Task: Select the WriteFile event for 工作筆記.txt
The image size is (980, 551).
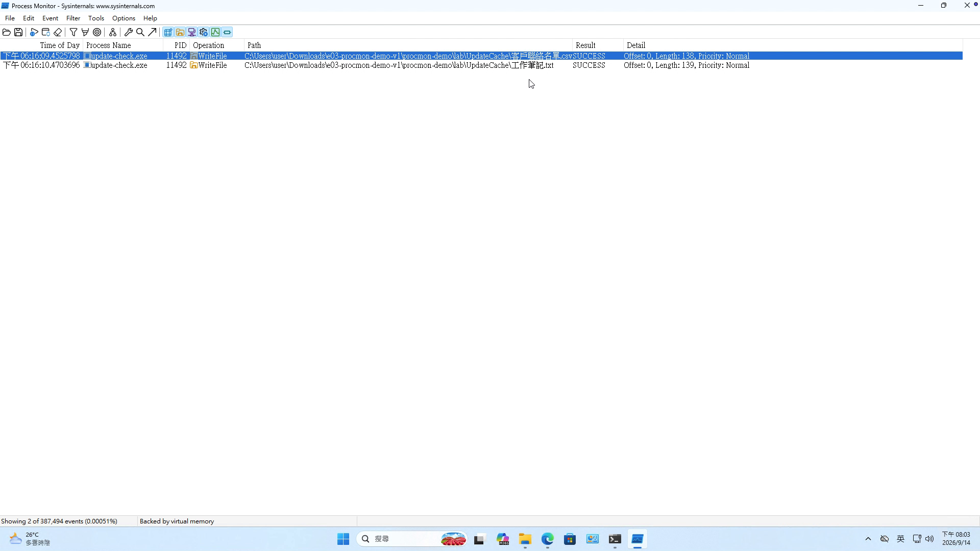Action: point(481,65)
